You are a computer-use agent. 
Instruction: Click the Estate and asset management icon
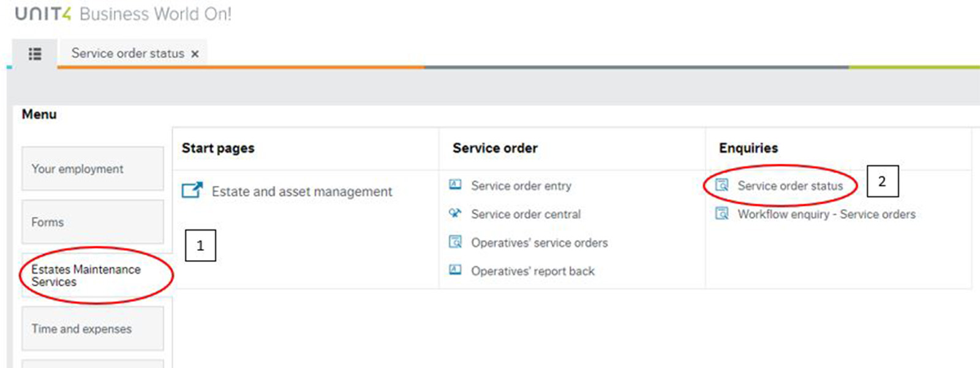(x=192, y=190)
